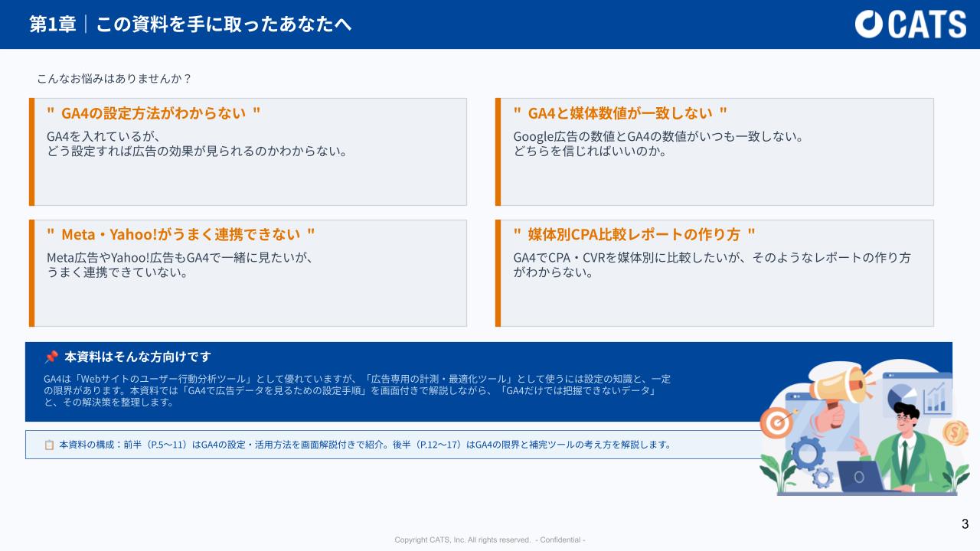Click the page number 3
The height and width of the screenshot is (551, 980).
click(965, 524)
